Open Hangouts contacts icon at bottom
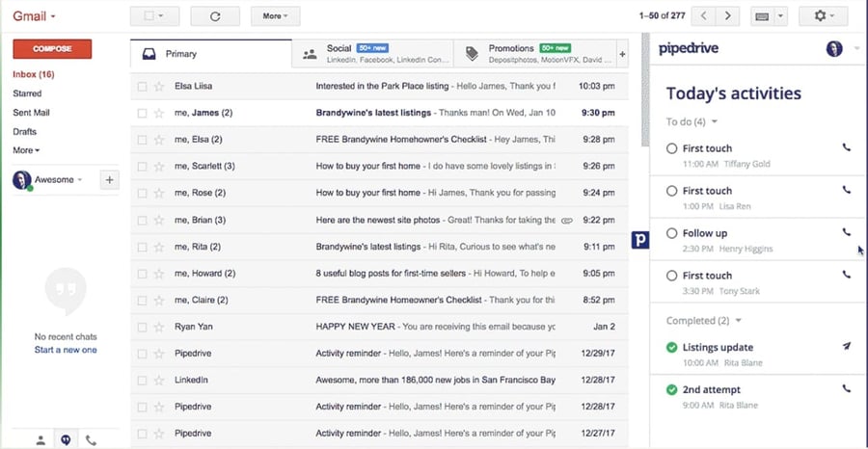Image resolution: width=868 pixels, height=449 pixels. click(41, 440)
